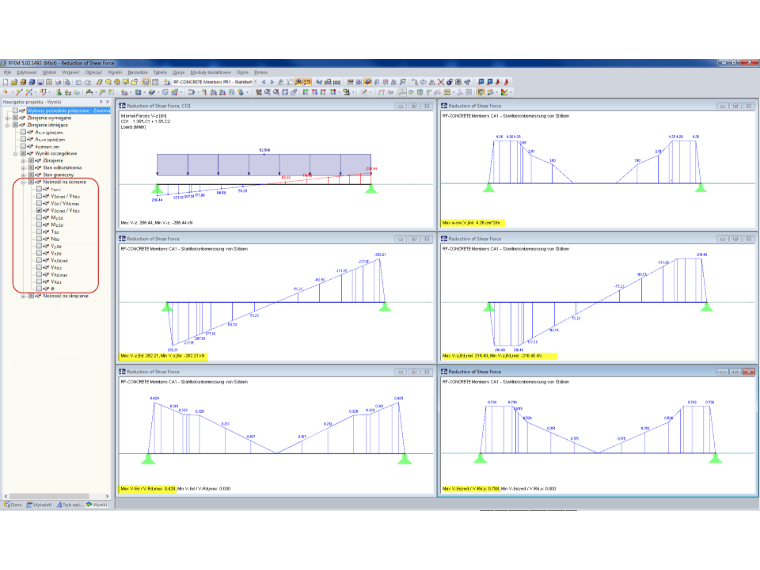Screen dimensions: 760x570
Task: Click the New file icon in toolbar
Action: [x=5, y=82]
